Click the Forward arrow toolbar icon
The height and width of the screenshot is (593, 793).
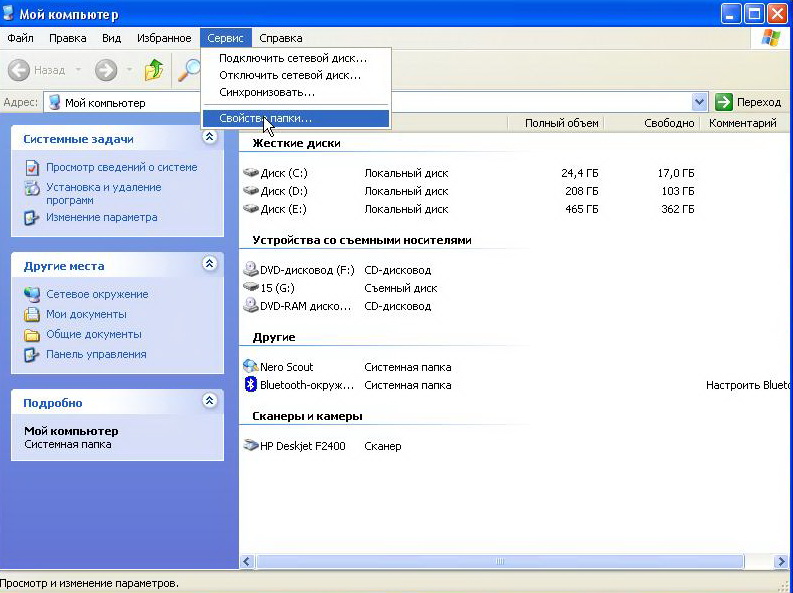coord(106,70)
